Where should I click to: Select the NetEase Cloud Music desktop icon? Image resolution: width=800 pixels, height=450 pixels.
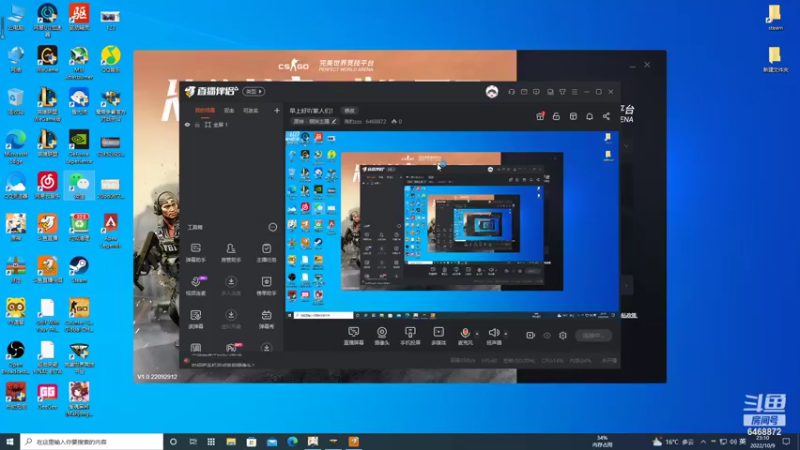click(x=47, y=185)
